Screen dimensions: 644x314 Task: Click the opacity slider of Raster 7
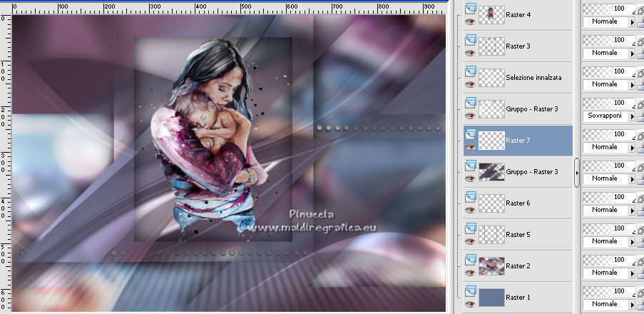(609, 134)
